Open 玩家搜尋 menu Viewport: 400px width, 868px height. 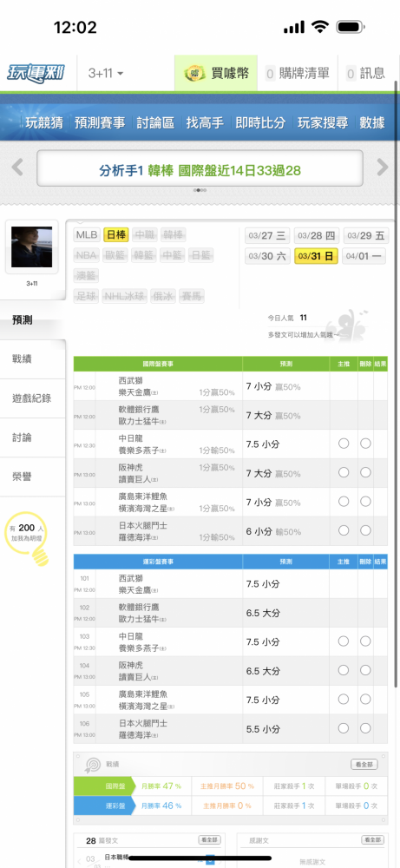(x=323, y=122)
